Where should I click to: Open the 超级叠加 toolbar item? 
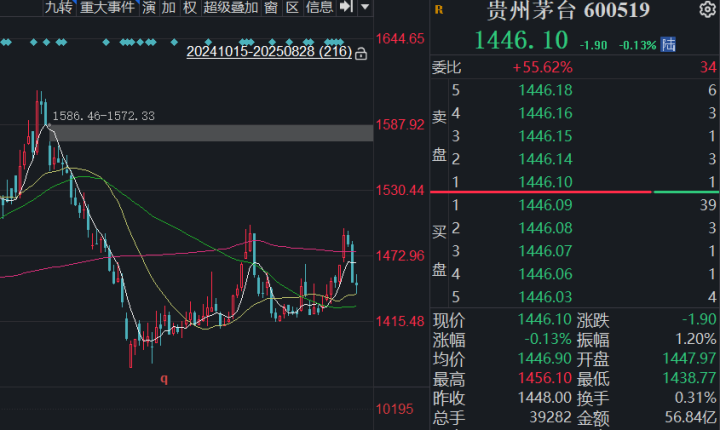point(231,7)
